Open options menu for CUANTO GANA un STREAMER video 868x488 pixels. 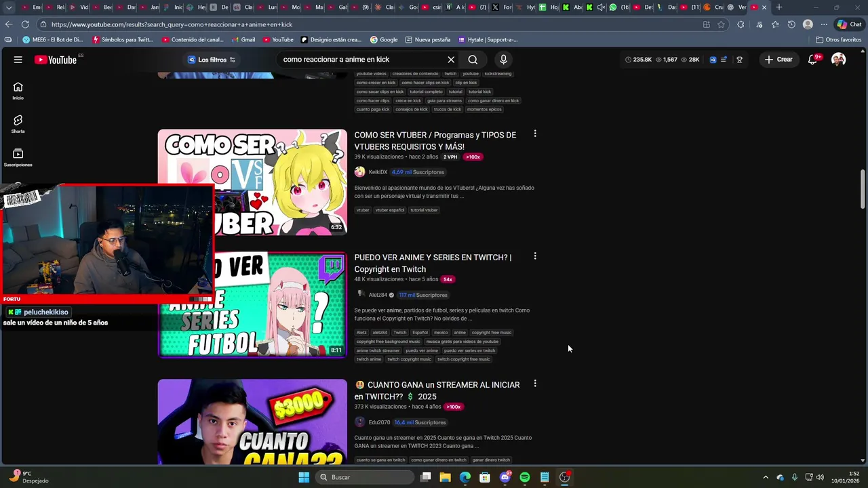pos(535,384)
